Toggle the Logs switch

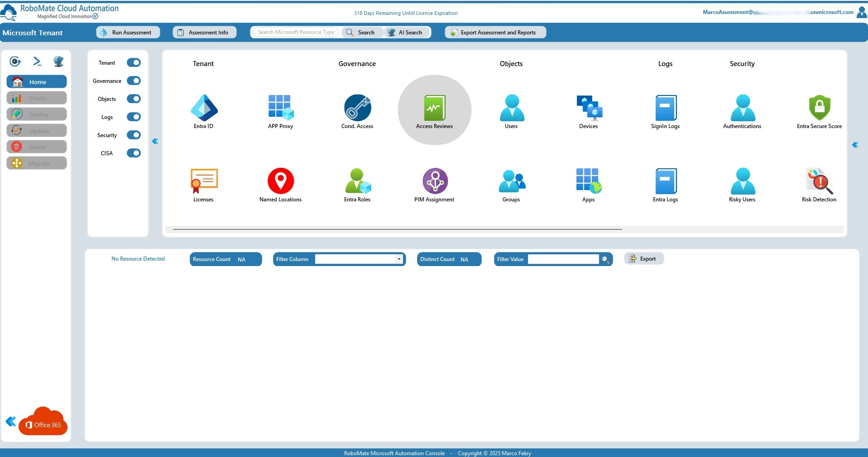click(134, 117)
